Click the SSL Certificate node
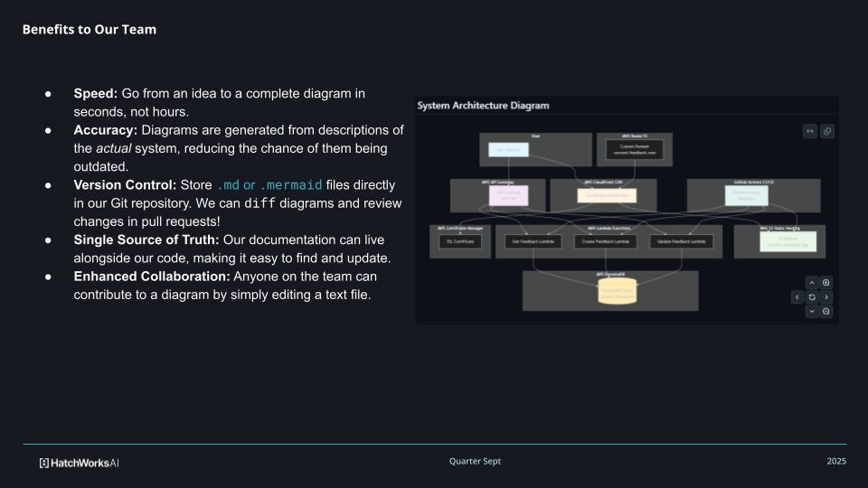 click(x=458, y=241)
